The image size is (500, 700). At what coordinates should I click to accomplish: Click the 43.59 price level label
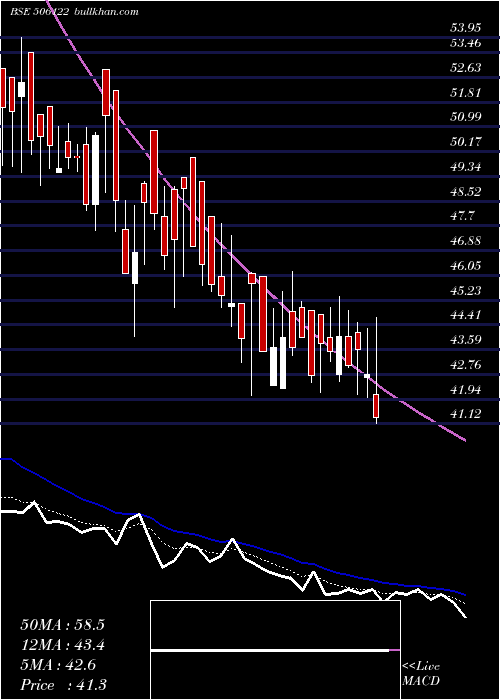466,340
